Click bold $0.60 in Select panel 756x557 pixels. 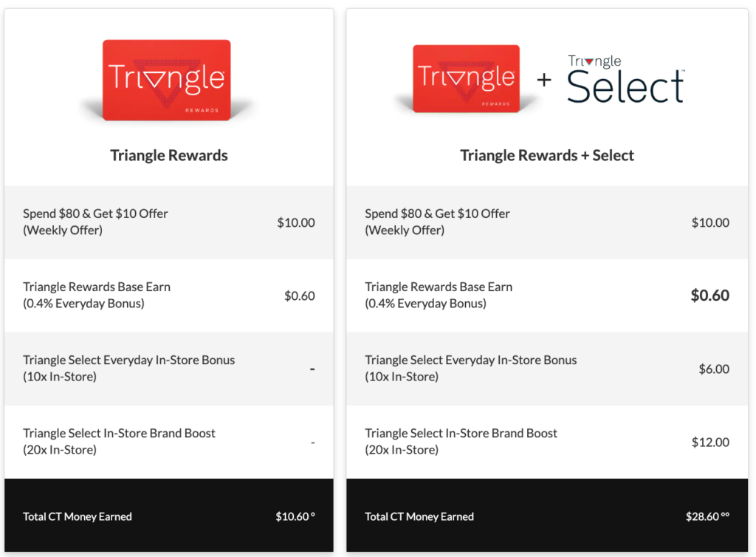click(x=709, y=295)
